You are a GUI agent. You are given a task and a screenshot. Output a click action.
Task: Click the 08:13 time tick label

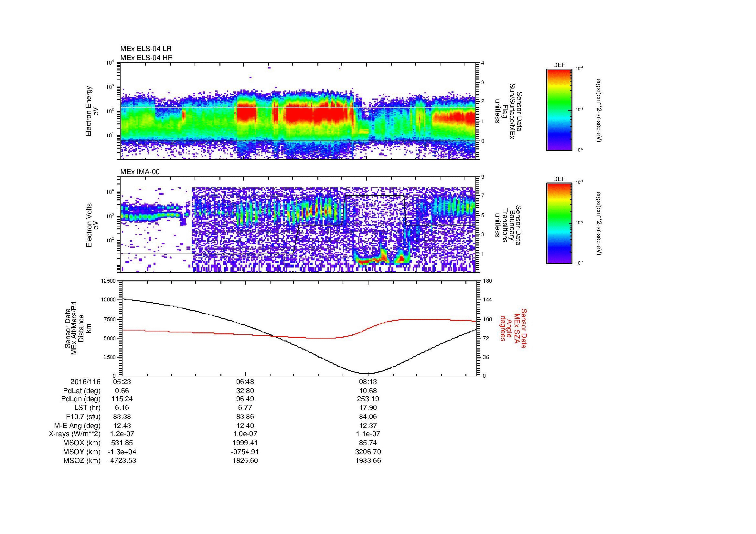pos(368,382)
